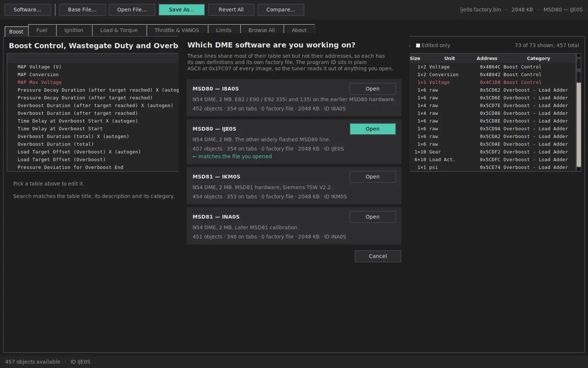Viewport: 588px width, 368px height.
Task: Select Pressure Decay Duration X (autogen) row
Action: point(93,90)
